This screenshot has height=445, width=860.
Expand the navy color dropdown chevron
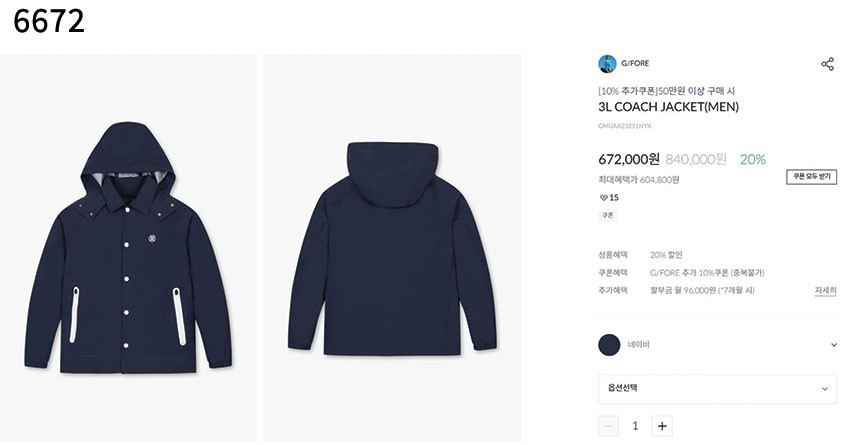click(834, 345)
